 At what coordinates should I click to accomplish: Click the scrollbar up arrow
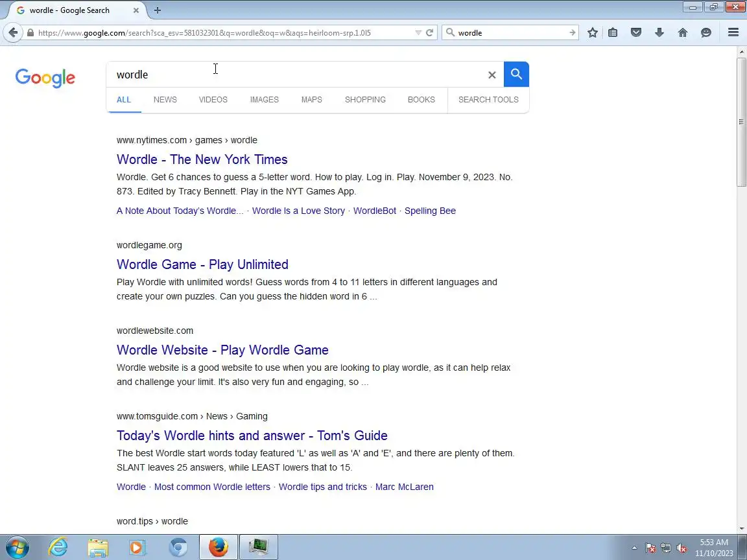741,51
